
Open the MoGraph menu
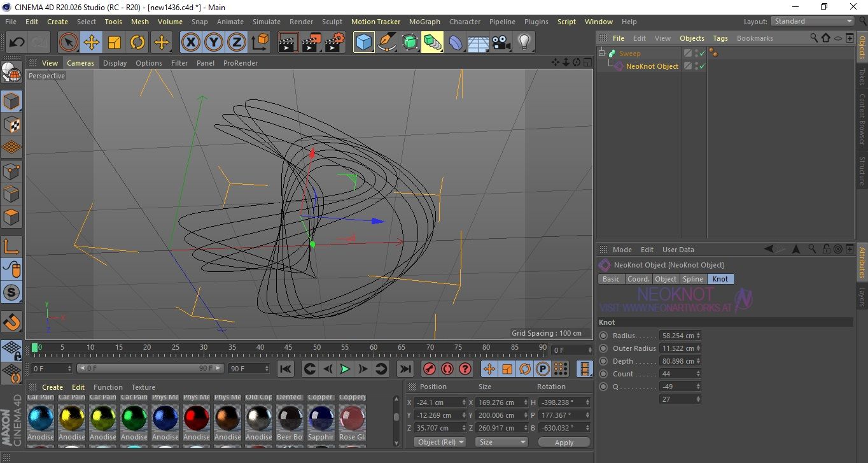(x=424, y=22)
